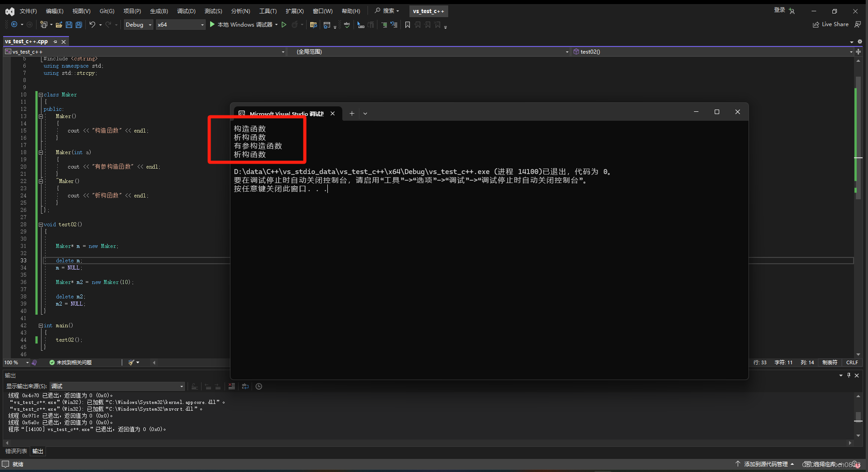This screenshot has height=472, width=868.
Task: Open the x64 platform dropdown
Action: 180,25
